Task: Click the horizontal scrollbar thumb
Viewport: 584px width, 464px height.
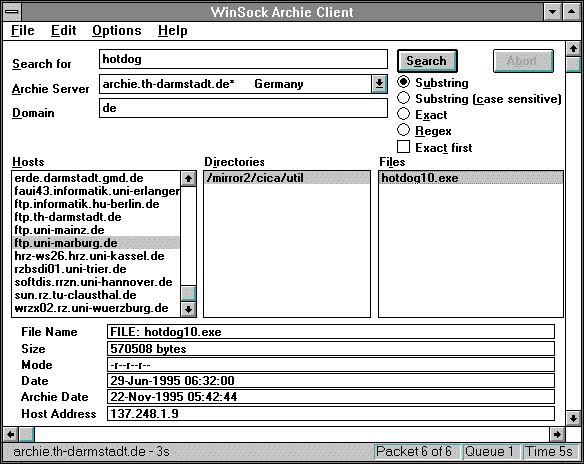Action: click(x=26, y=434)
